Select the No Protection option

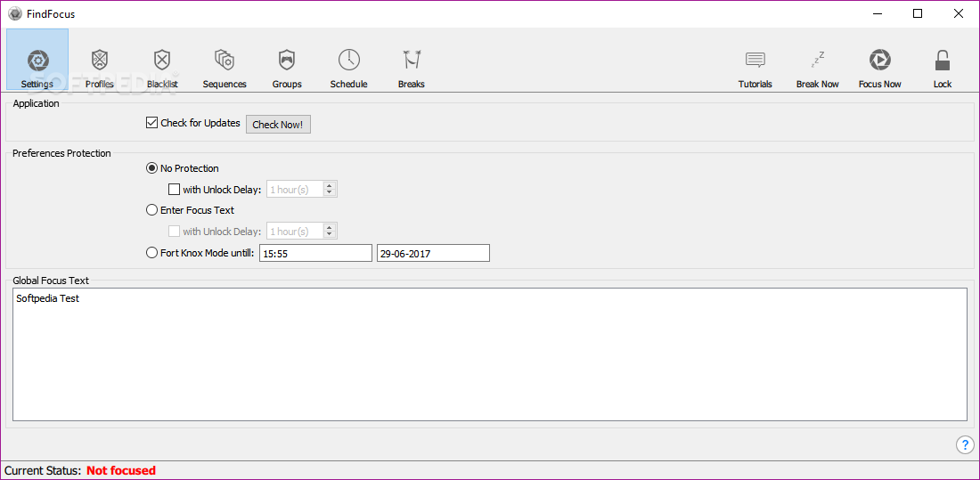pyautogui.click(x=151, y=168)
